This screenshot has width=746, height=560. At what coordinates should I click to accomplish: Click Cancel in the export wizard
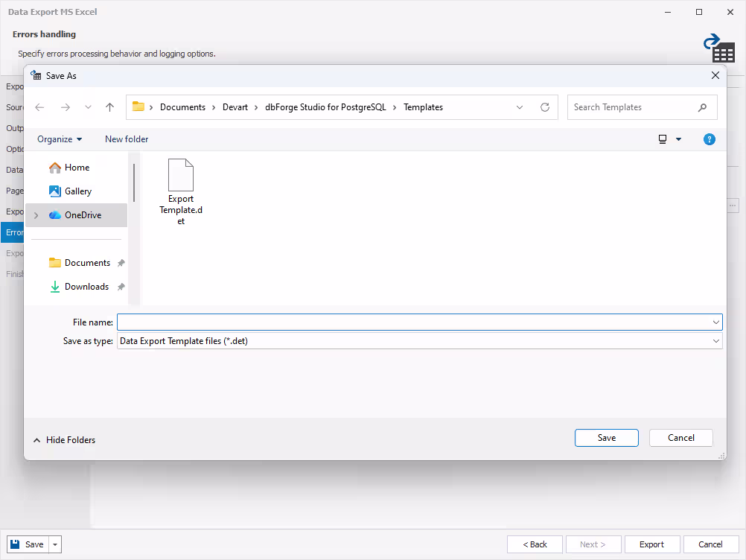[x=711, y=544]
